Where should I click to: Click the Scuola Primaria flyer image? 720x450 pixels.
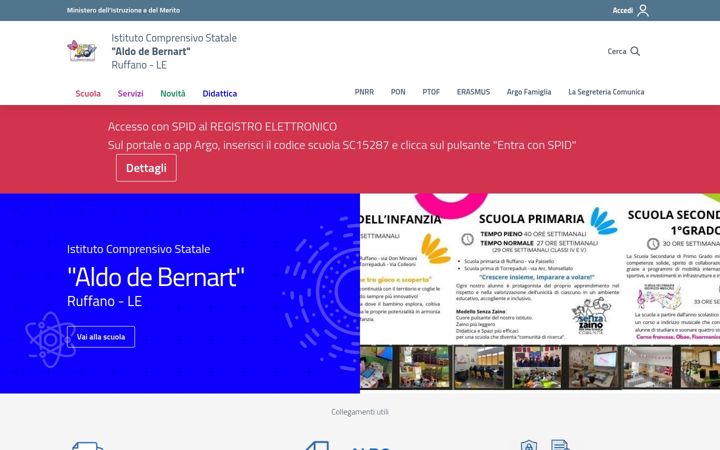[540, 292]
